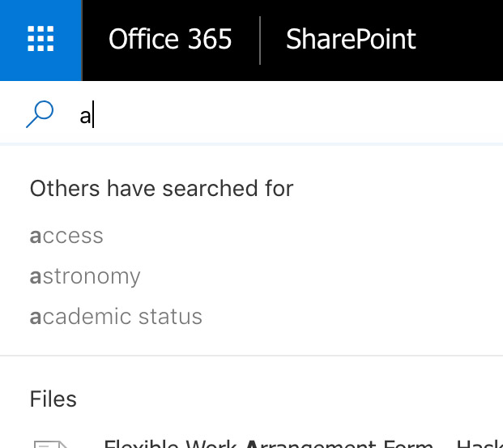
Task: Go to the Office 365 home link
Action: (170, 39)
